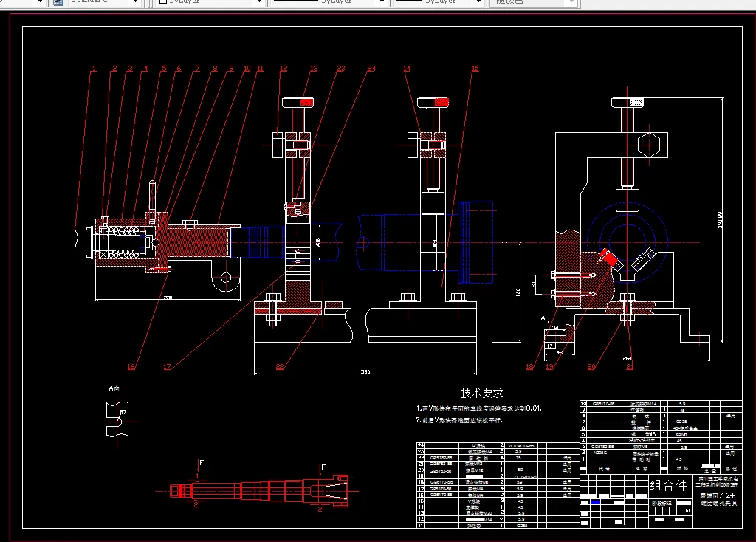This screenshot has width=756, height=542.
Task: Select part balloon number 4
Action: (145, 69)
